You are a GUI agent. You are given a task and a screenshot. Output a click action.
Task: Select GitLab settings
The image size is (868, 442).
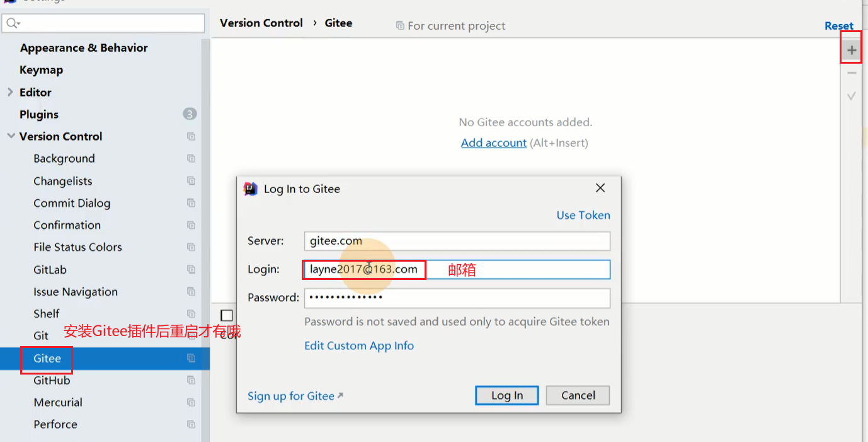coord(50,269)
